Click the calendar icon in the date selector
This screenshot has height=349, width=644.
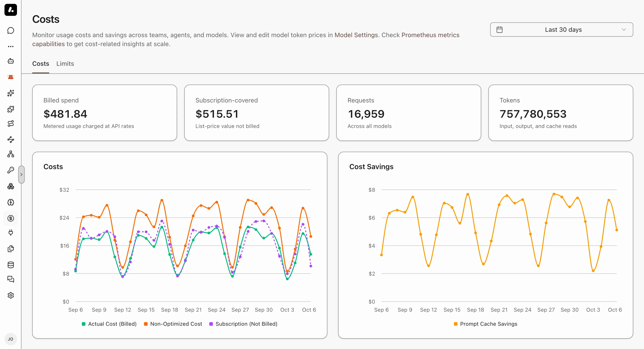pos(500,30)
